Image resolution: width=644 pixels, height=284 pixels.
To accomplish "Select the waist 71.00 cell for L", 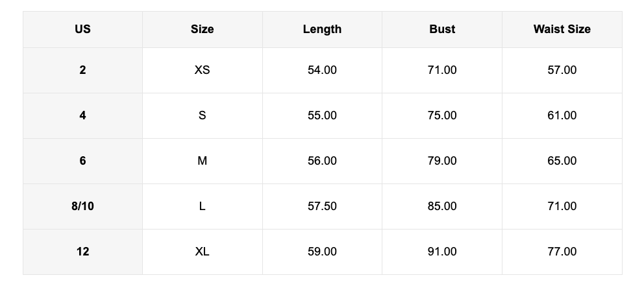I will [562, 206].
